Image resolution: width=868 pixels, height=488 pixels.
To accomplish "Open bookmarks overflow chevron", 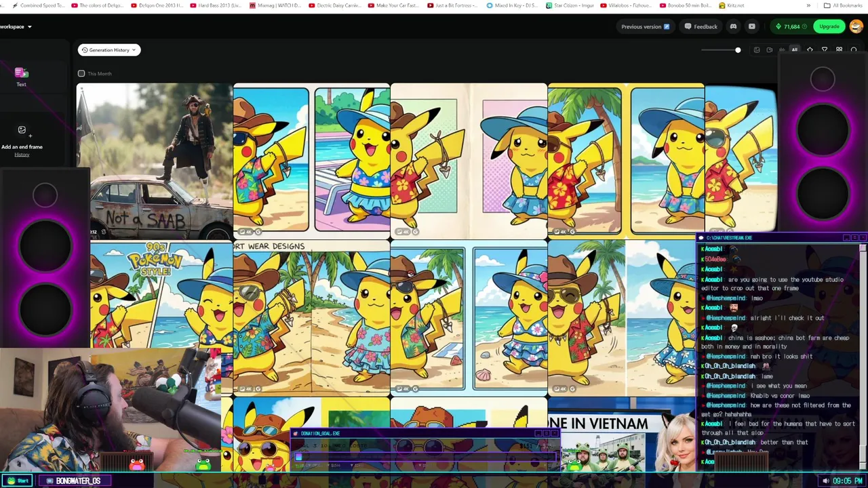I will point(808,5).
